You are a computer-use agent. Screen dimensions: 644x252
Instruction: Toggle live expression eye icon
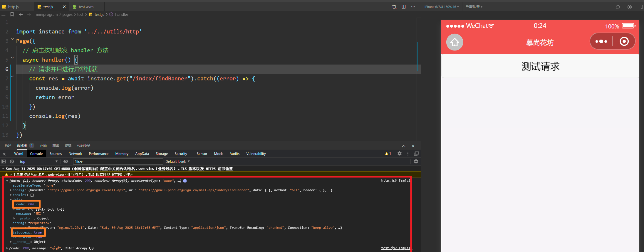coord(66,161)
